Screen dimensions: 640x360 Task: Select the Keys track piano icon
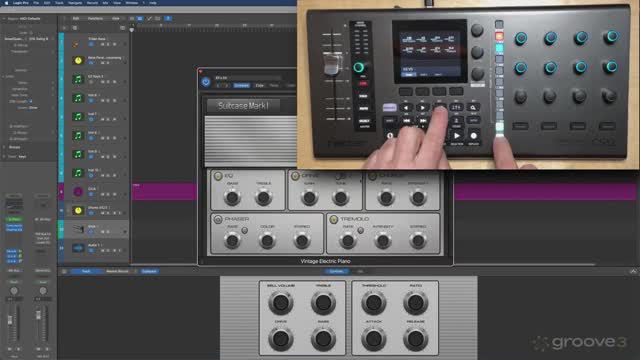[x=78, y=229]
